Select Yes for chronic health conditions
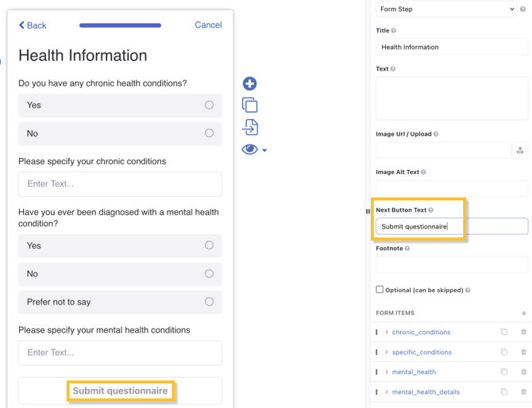The height and width of the screenshot is (408, 532). (209, 105)
